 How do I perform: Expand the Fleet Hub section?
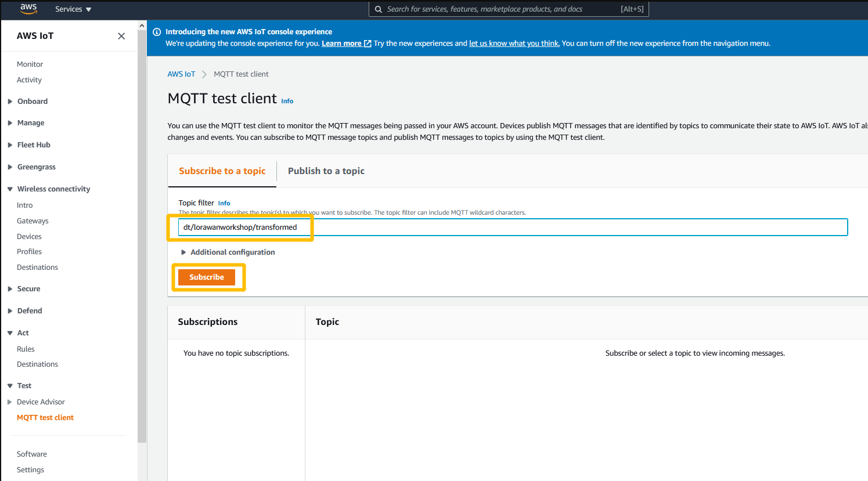(10, 145)
